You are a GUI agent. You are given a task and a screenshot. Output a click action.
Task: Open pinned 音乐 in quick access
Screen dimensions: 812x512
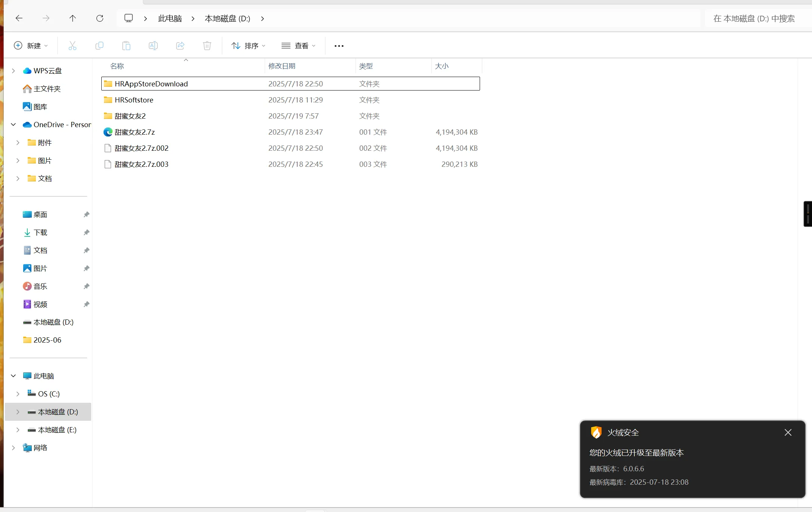click(x=35, y=286)
